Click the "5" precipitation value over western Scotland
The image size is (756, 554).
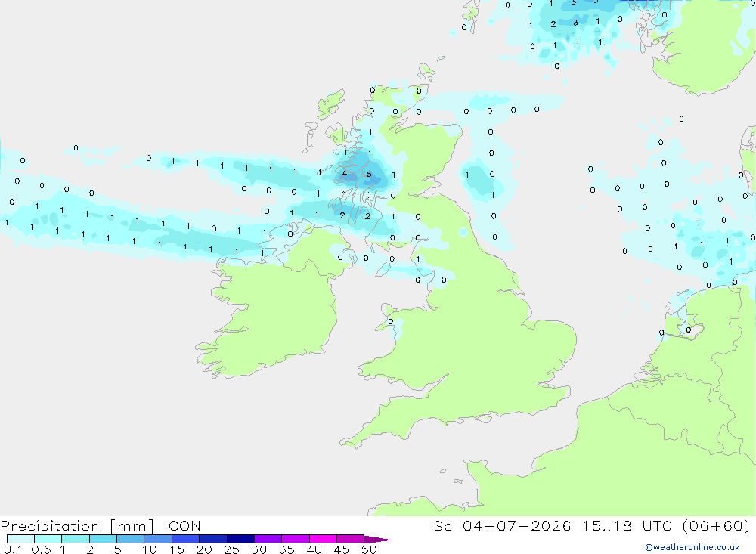tap(369, 175)
